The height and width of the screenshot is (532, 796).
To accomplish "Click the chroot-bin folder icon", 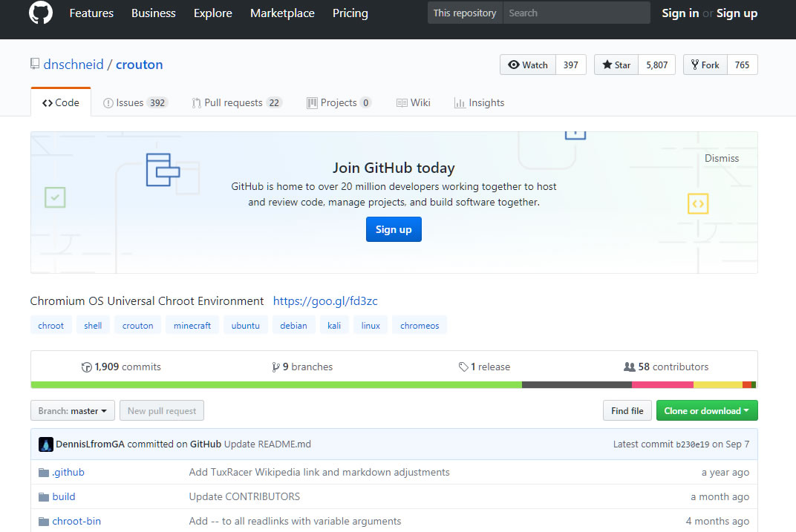I will 44,522.
